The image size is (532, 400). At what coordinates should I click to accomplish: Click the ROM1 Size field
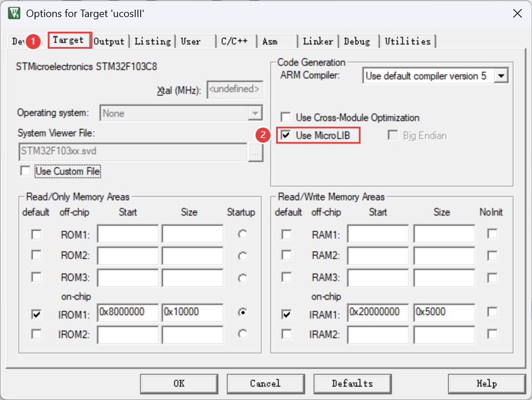click(192, 234)
